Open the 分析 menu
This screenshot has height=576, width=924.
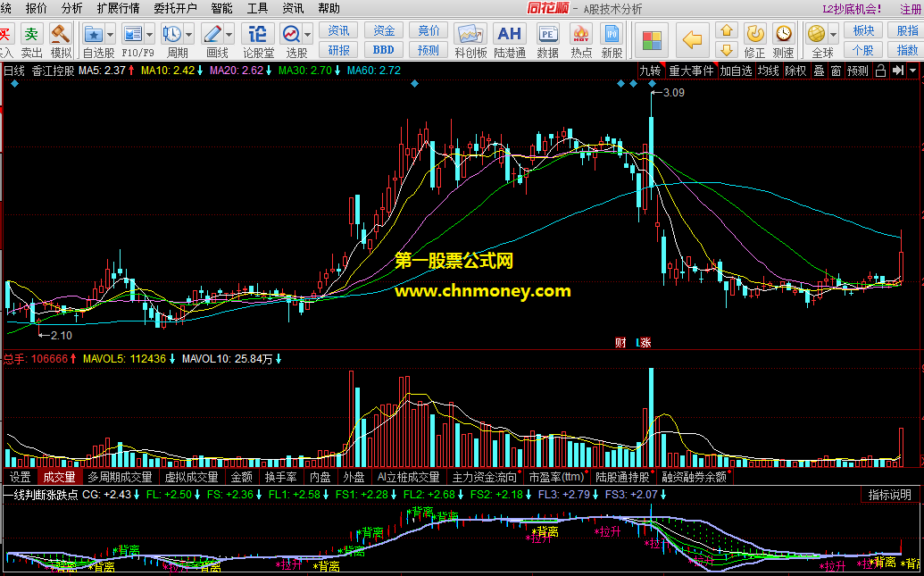pos(72,8)
